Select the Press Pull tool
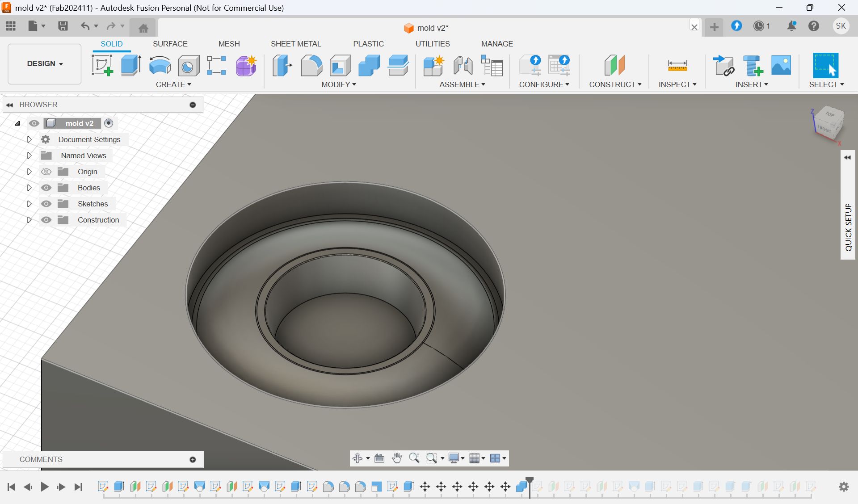The width and height of the screenshot is (858, 504). (x=282, y=66)
